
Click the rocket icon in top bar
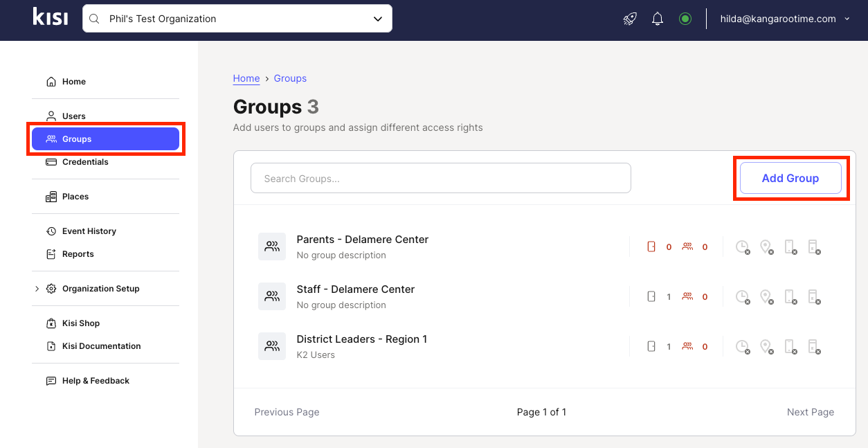pyautogui.click(x=630, y=19)
